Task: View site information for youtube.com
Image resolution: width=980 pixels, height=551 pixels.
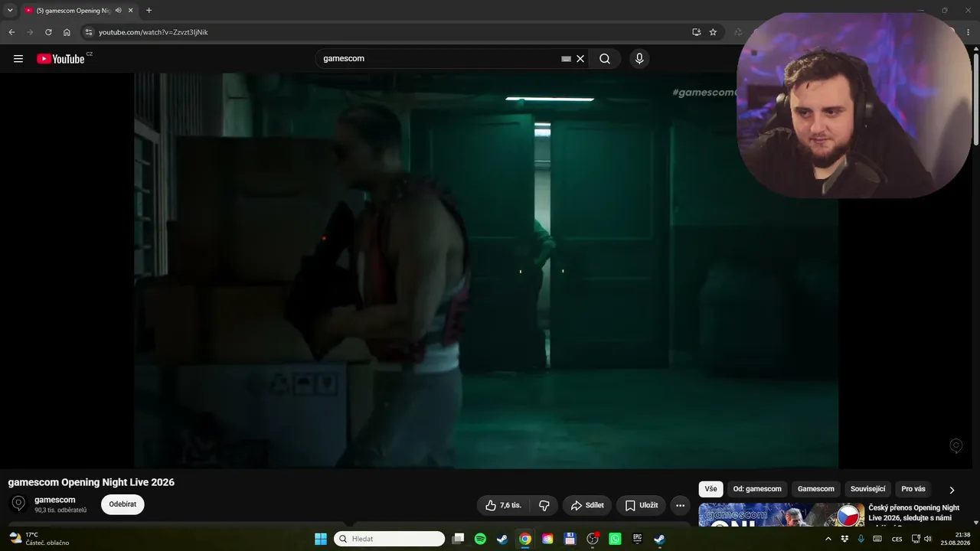Action: tap(89, 32)
